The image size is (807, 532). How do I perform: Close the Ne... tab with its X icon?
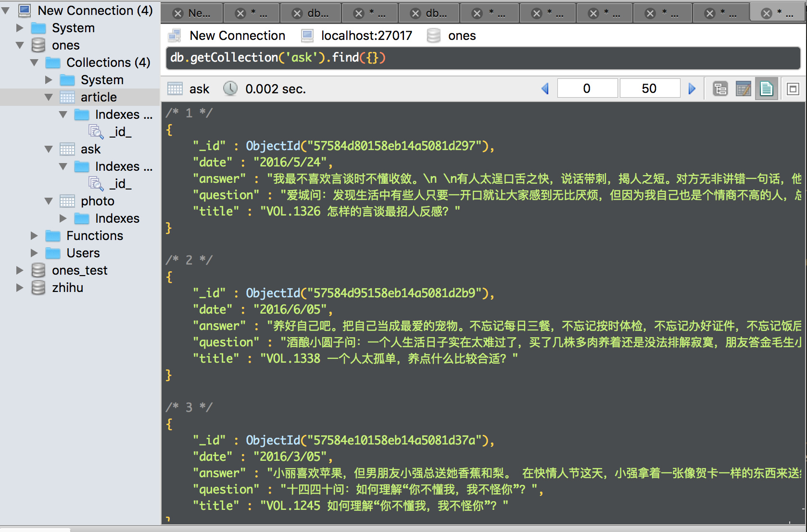coord(178,13)
